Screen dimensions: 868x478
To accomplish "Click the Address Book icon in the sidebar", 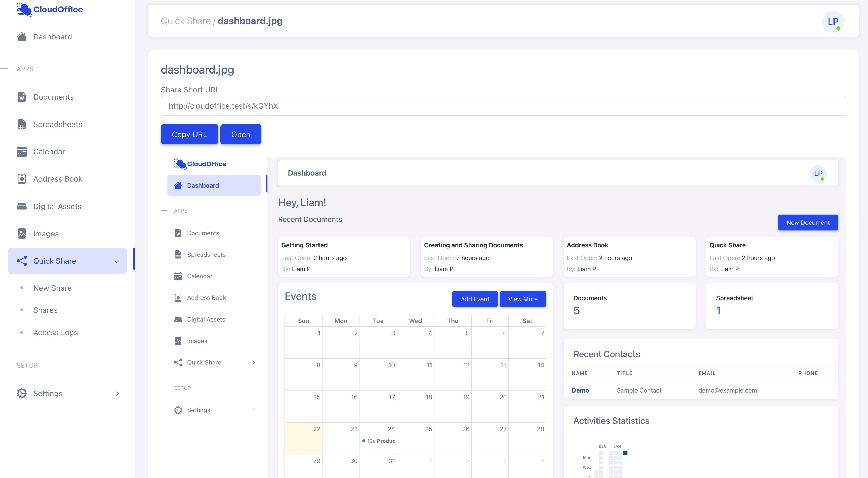I will (x=22, y=179).
